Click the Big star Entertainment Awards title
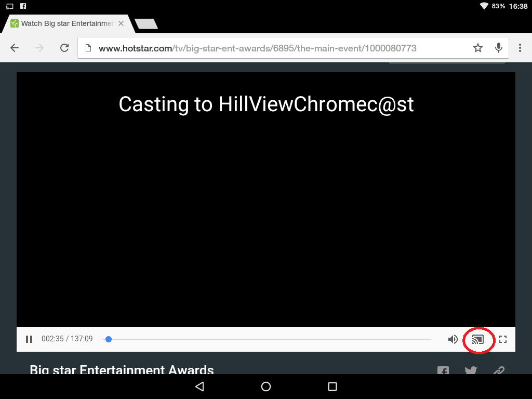The width and height of the screenshot is (532, 399). [x=122, y=369]
